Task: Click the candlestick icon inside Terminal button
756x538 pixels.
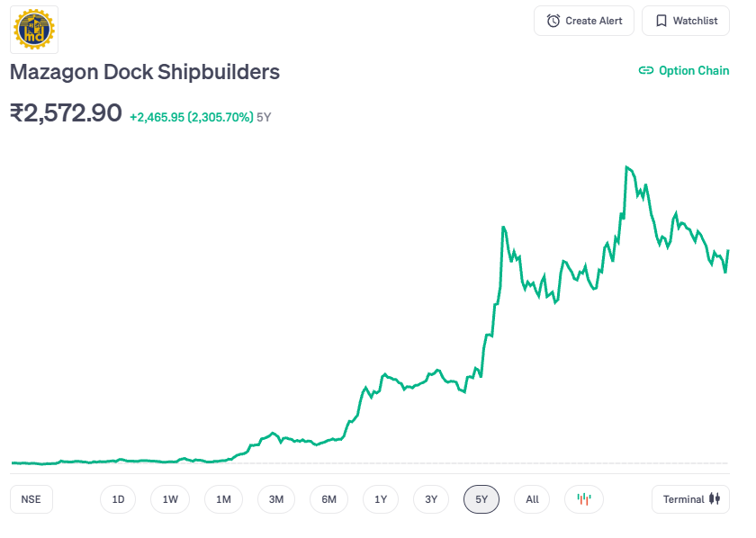Action: pyautogui.click(x=715, y=499)
